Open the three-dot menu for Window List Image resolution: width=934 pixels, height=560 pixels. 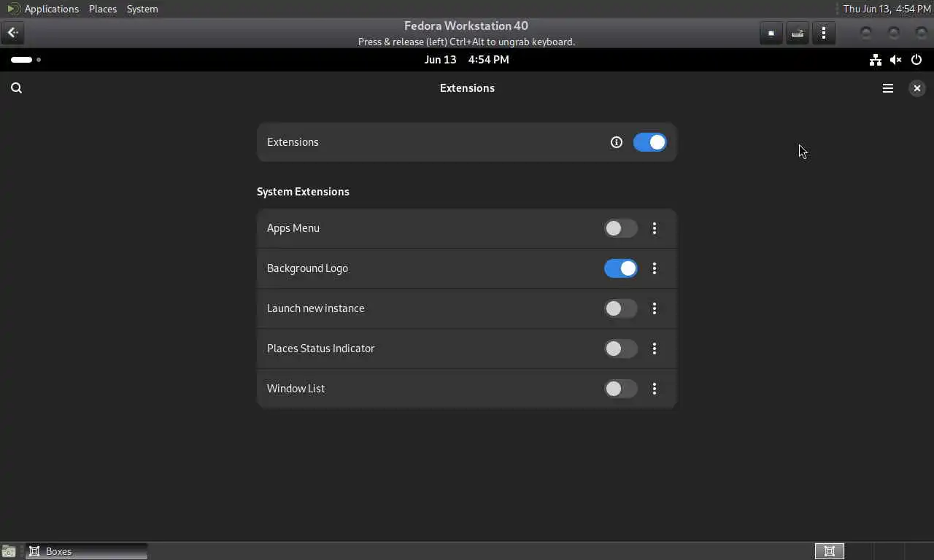click(655, 389)
